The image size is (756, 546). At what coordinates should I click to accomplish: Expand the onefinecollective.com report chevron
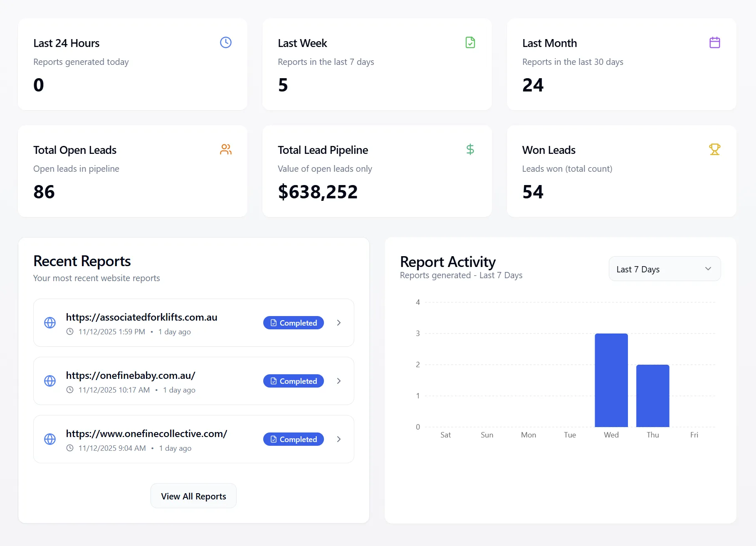339,439
